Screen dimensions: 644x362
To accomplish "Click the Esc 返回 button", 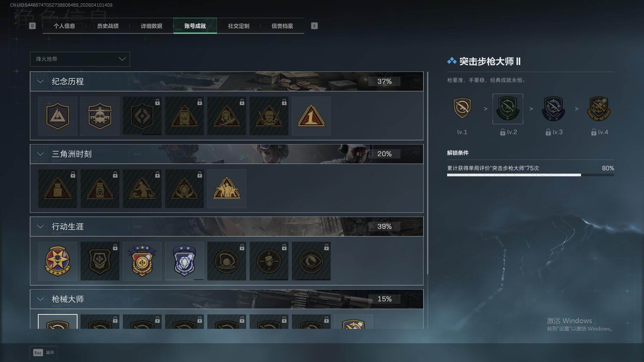I will [44, 353].
